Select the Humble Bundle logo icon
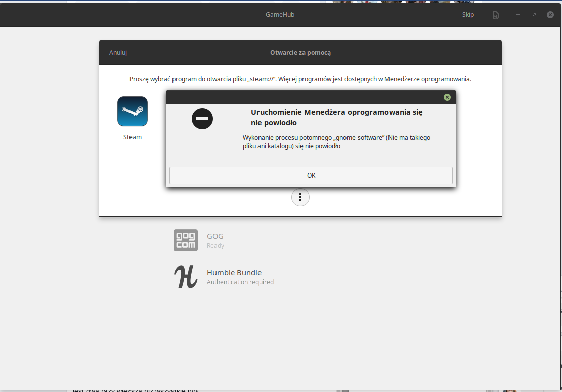Viewport: 562px width, 392px height. click(x=186, y=277)
